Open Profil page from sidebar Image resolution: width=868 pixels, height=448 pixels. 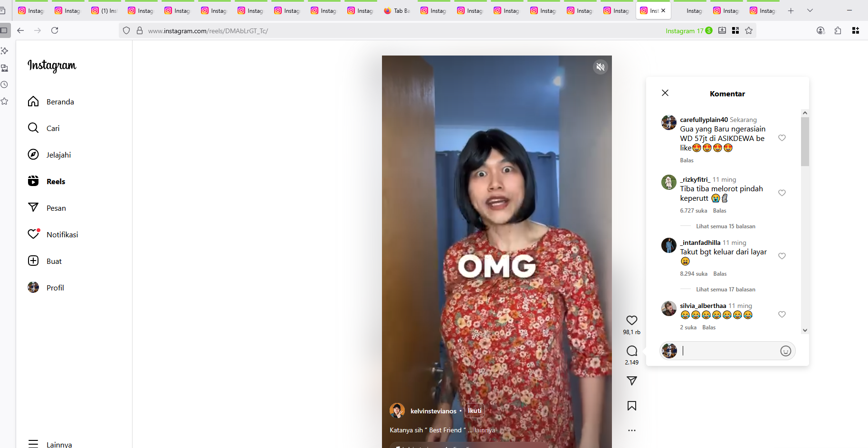click(x=46, y=288)
